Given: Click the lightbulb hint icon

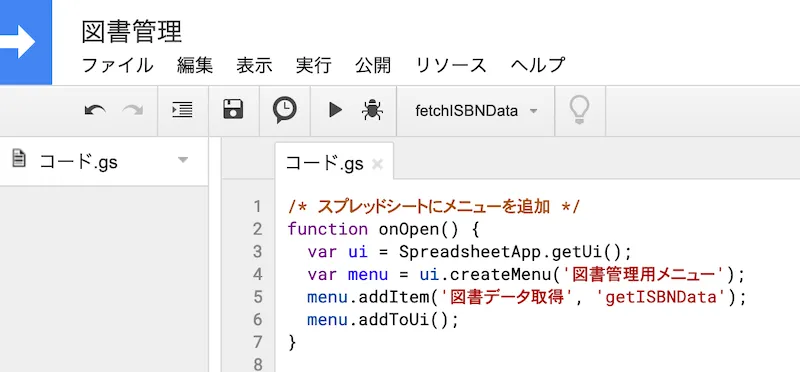Looking at the screenshot, I should 580,110.
